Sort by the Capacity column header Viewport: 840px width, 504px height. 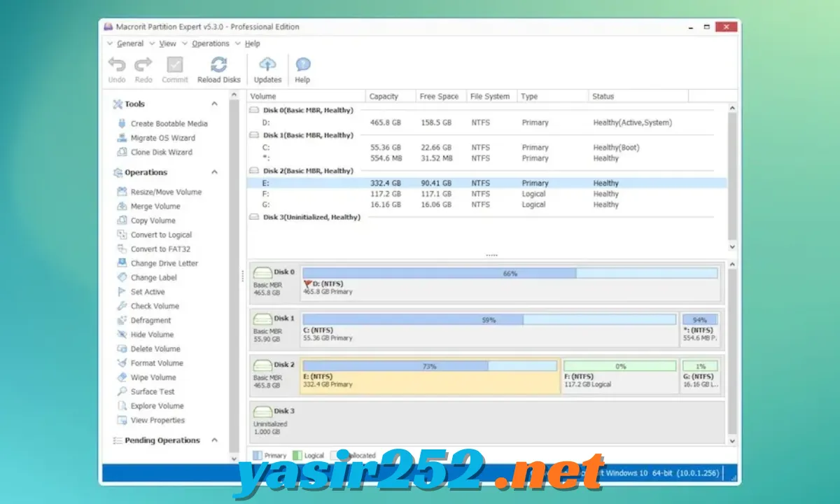[x=391, y=96]
